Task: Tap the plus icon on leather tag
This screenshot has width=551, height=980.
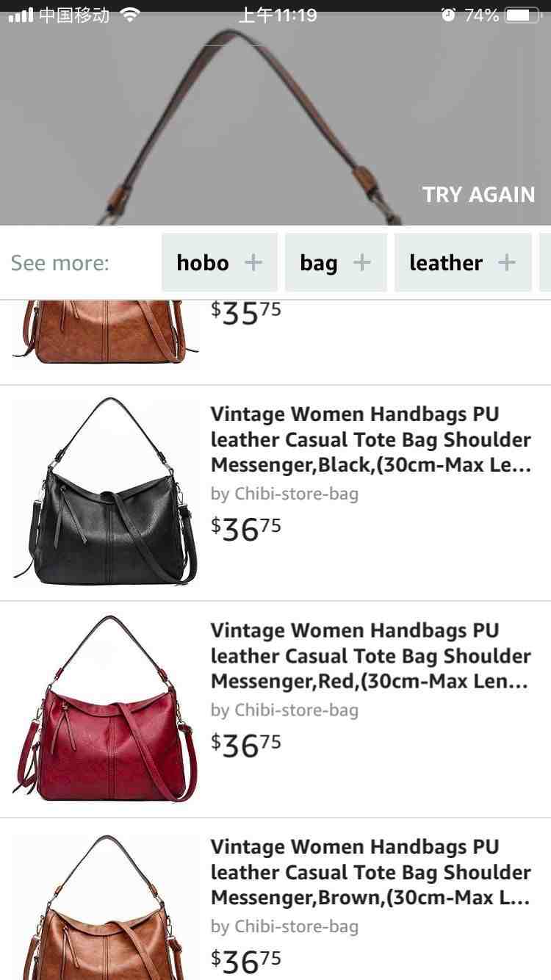Action: pyautogui.click(x=507, y=262)
